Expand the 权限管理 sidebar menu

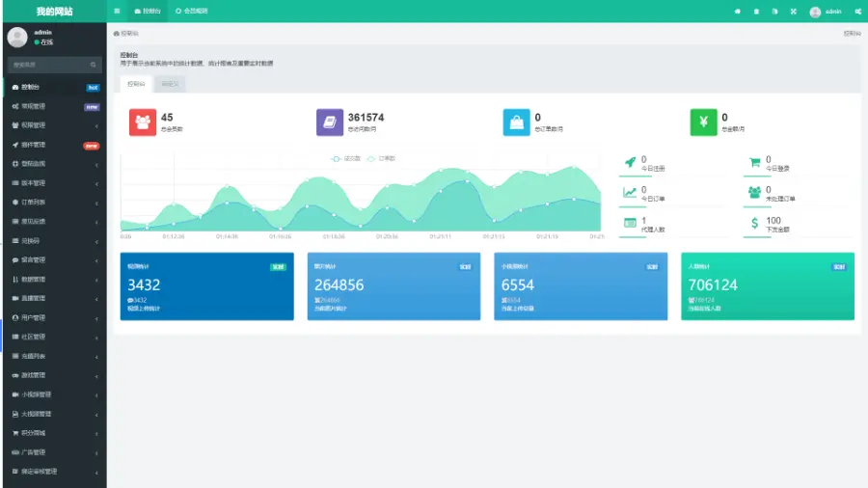53,125
